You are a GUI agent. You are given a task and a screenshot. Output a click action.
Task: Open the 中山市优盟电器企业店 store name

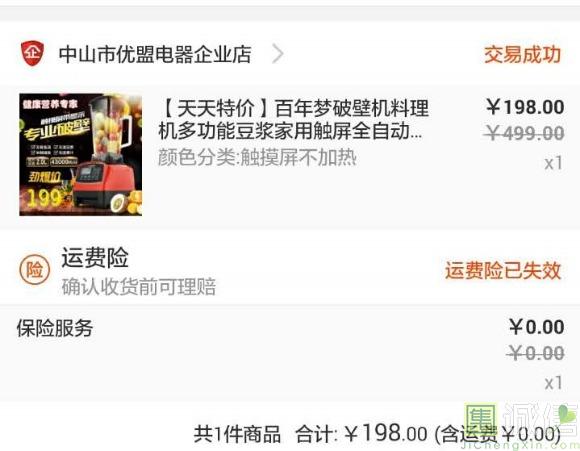pos(155,54)
